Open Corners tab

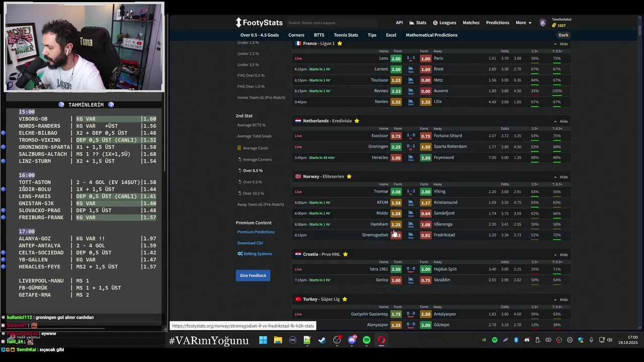[296, 35]
